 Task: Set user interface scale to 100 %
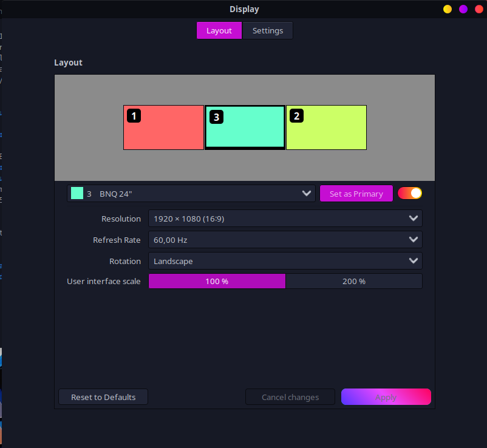point(217,281)
